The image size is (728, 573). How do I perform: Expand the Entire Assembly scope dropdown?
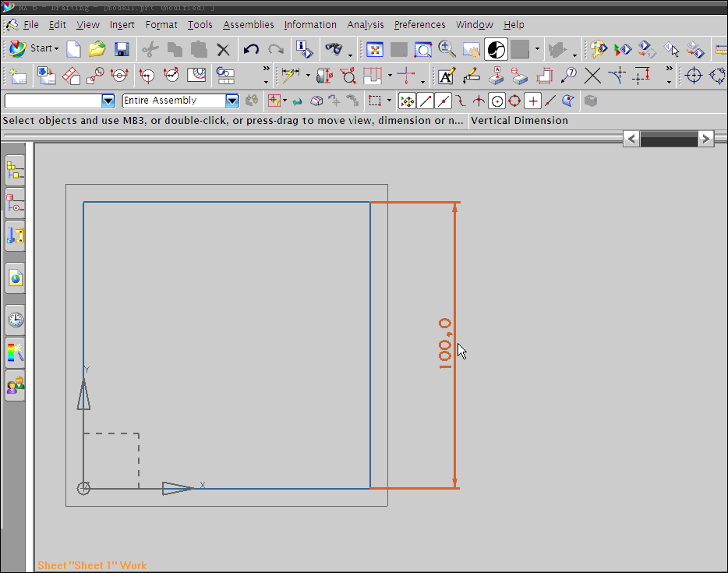tap(231, 101)
